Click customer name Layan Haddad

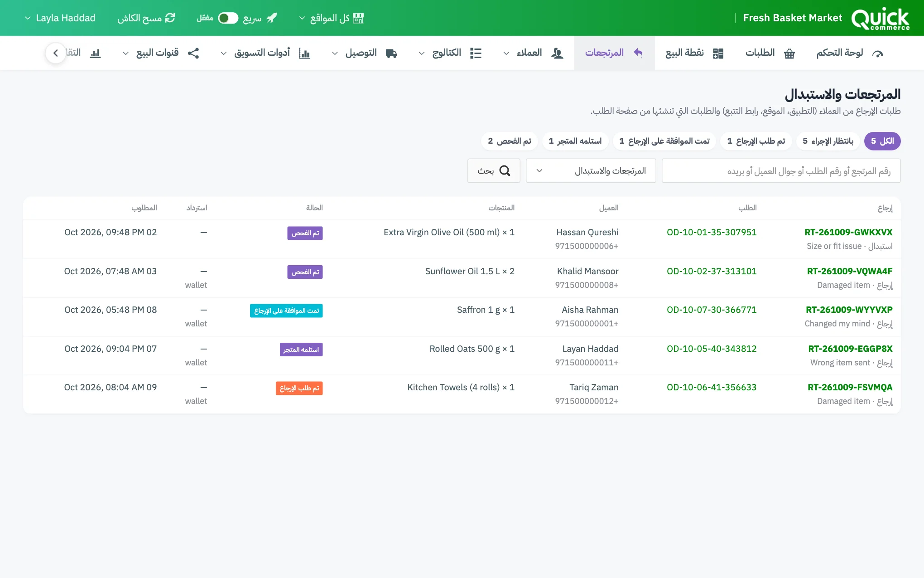point(590,349)
